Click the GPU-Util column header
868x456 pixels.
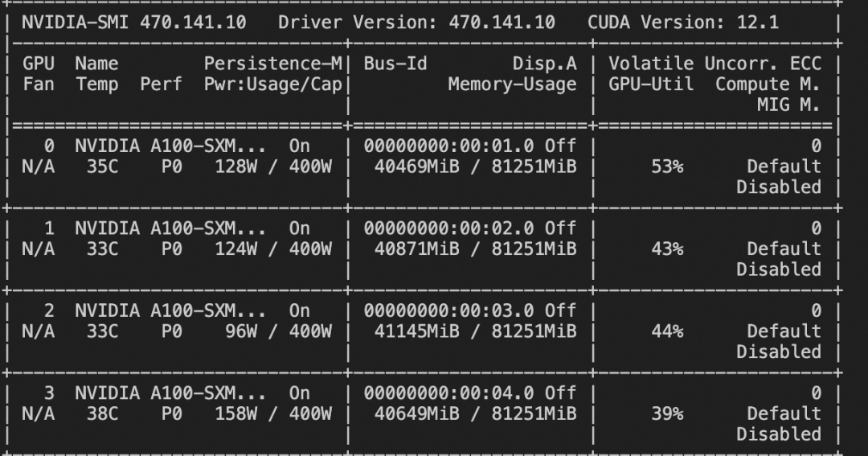tap(651, 84)
